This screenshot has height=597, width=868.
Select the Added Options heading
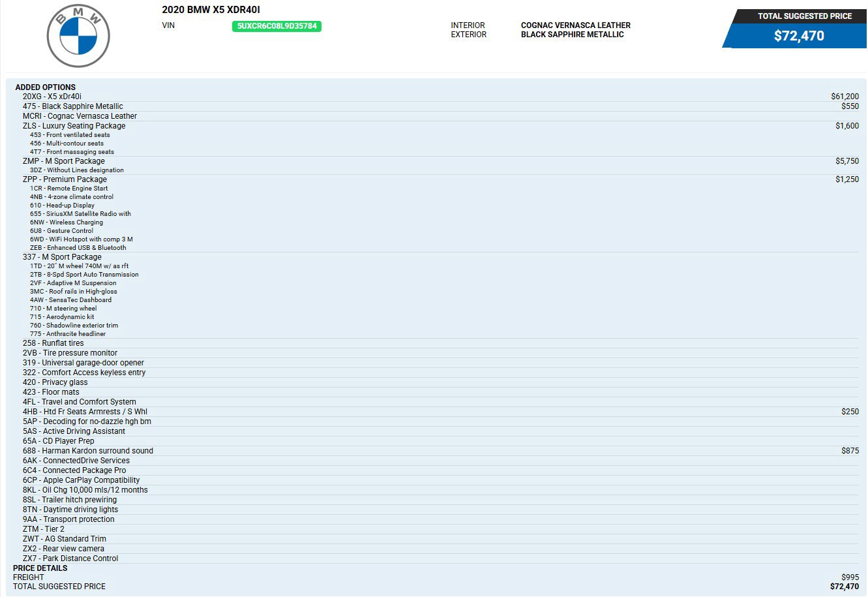point(45,87)
